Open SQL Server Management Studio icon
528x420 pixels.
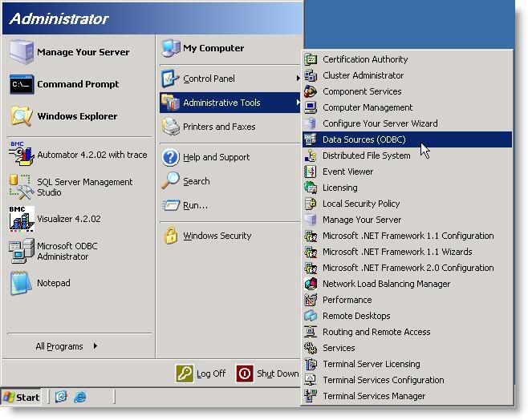tap(22, 187)
